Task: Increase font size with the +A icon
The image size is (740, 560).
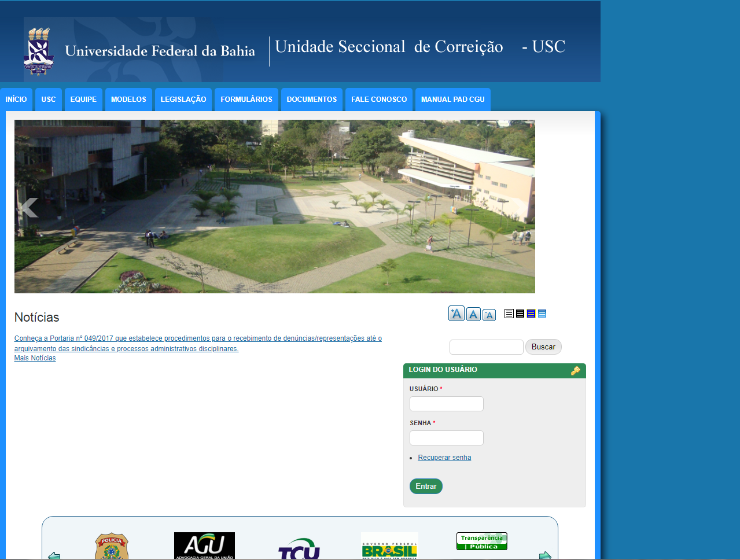Action: pyautogui.click(x=456, y=314)
